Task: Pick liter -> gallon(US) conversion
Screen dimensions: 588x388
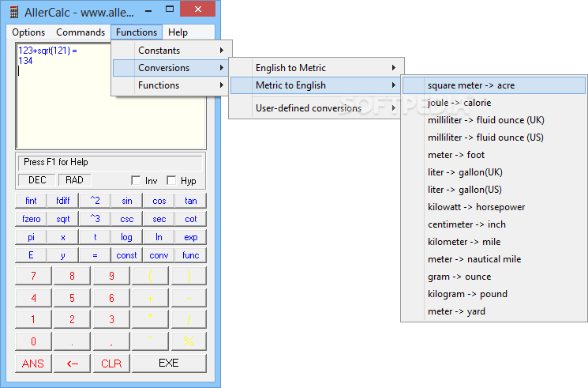Action: coord(494,190)
